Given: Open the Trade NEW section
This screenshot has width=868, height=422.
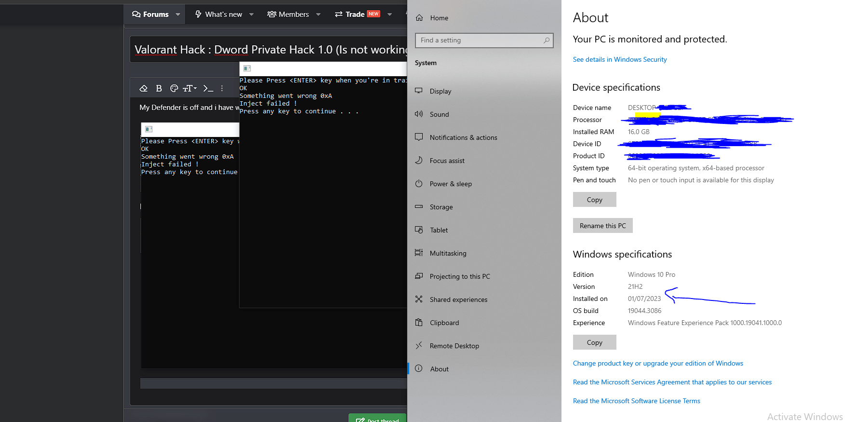Looking at the screenshot, I should (357, 14).
